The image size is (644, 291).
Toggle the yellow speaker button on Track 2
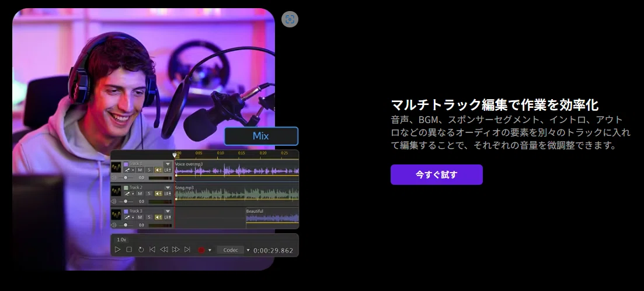click(159, 193)
